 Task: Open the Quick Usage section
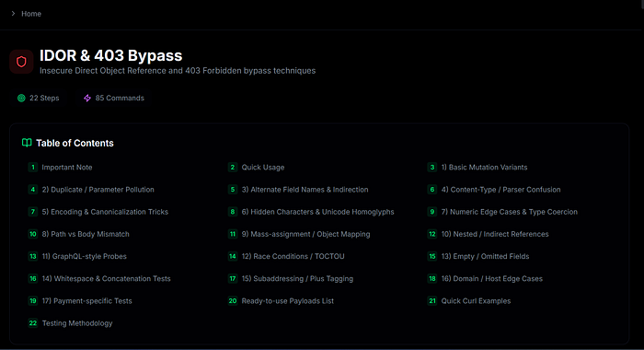[x=263, y=168]
